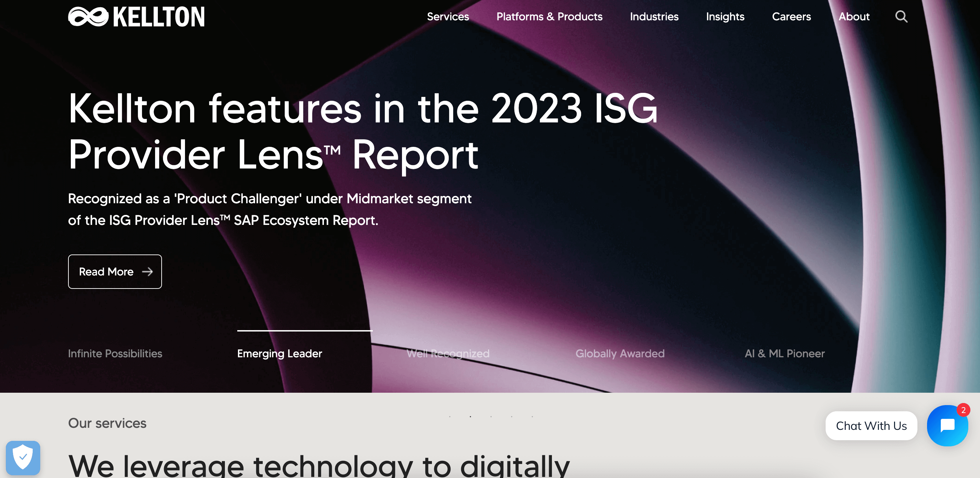Screen dimensions: 980x478
Task: Select the AI & ML Pioneer slide tab
Action: [x=784, y=354]
